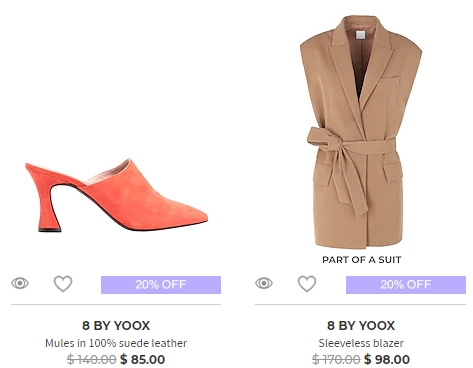This screenshot has height=368, width=473.
Task: Open the camel sleeveless blazer image
Action: 361,132
